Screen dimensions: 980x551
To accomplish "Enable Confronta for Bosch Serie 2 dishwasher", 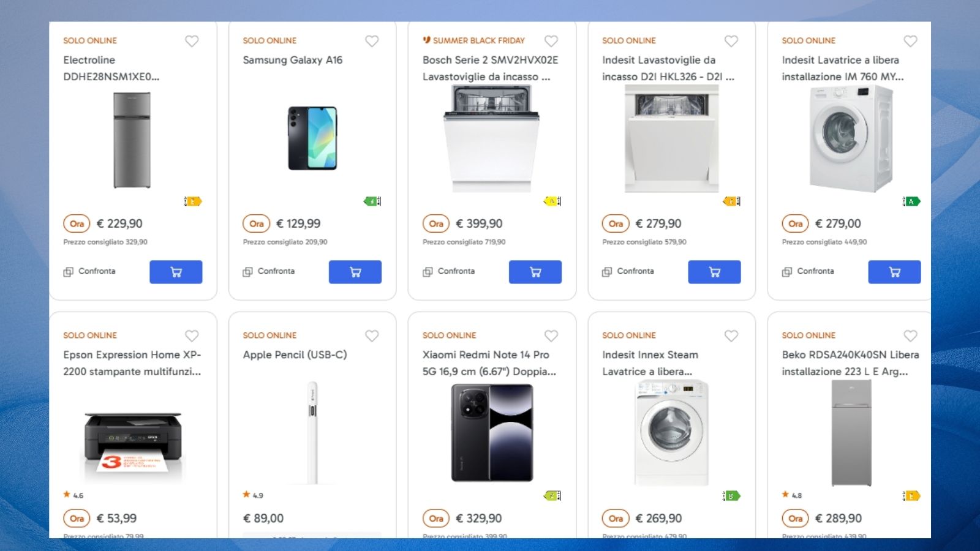I will point(449,271).
